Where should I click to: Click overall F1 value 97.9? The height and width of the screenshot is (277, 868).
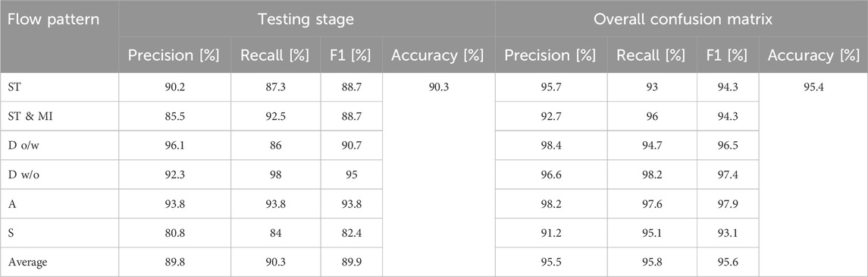(x=728, y=204)
